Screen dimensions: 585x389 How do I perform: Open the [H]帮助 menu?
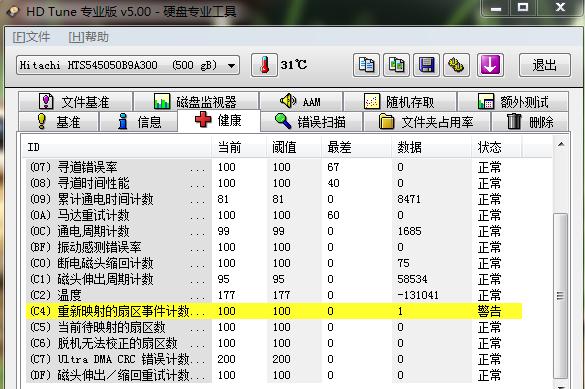pyautogui.click(x=89, y=37)
